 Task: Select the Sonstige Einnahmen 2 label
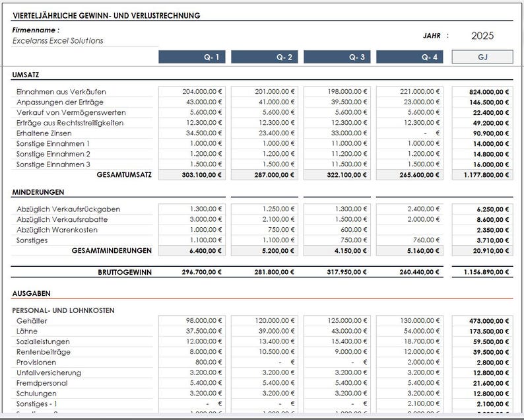53,154
